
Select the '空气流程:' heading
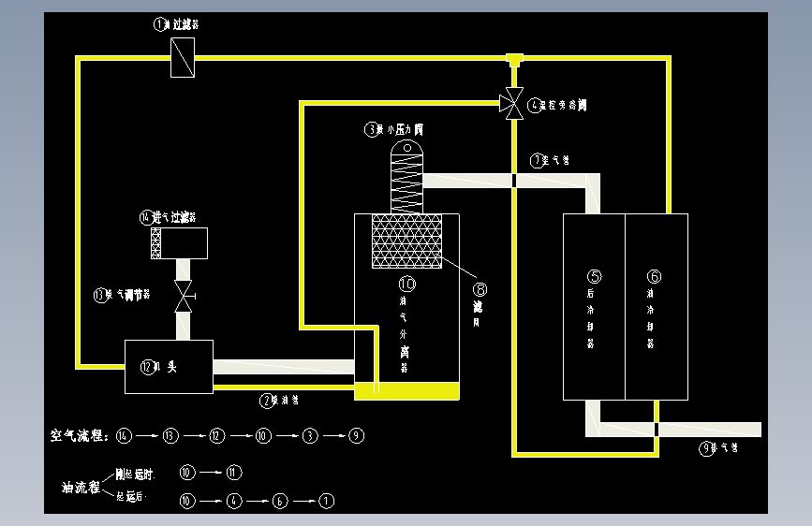[80, 435]
